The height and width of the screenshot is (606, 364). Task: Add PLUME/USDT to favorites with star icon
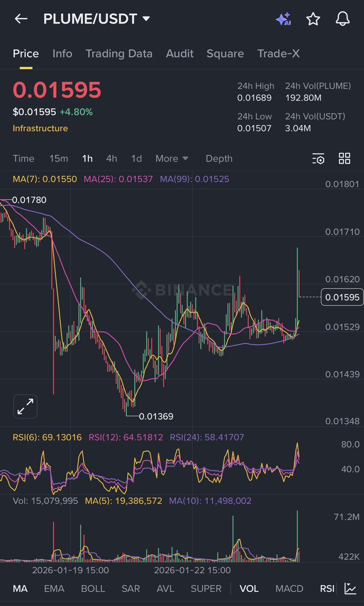[x=313, y=19]
